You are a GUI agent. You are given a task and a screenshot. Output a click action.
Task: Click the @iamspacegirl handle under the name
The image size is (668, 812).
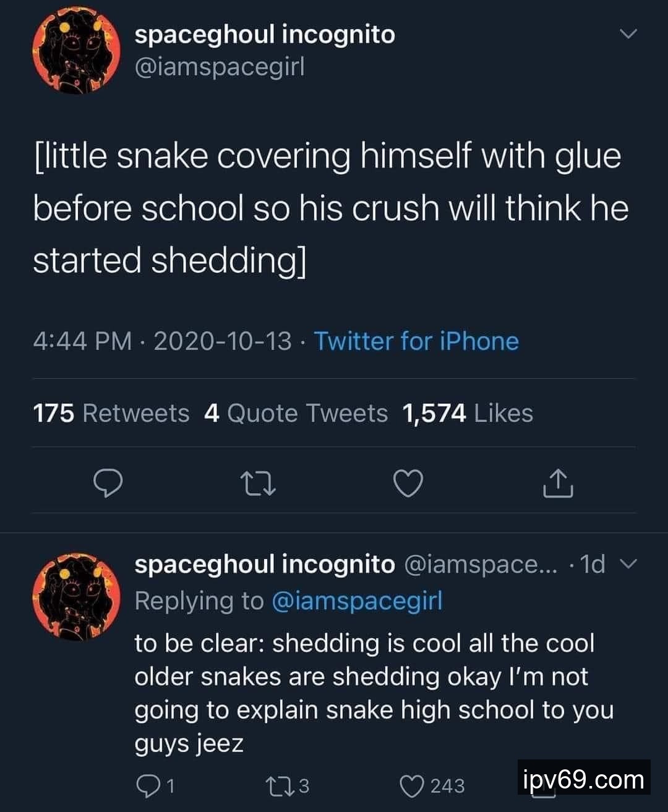220,67
